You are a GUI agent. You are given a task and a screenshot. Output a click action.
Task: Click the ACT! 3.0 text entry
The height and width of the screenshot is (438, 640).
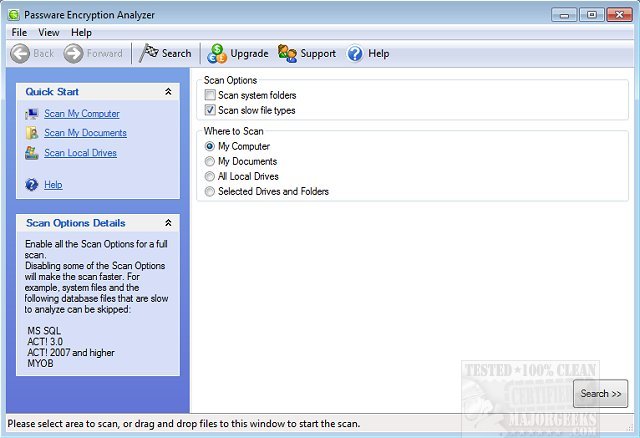[x=45, y=342]
